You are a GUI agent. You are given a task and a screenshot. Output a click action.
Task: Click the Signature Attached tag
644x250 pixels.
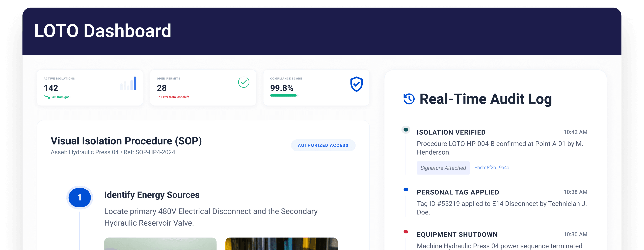[443, 168]
